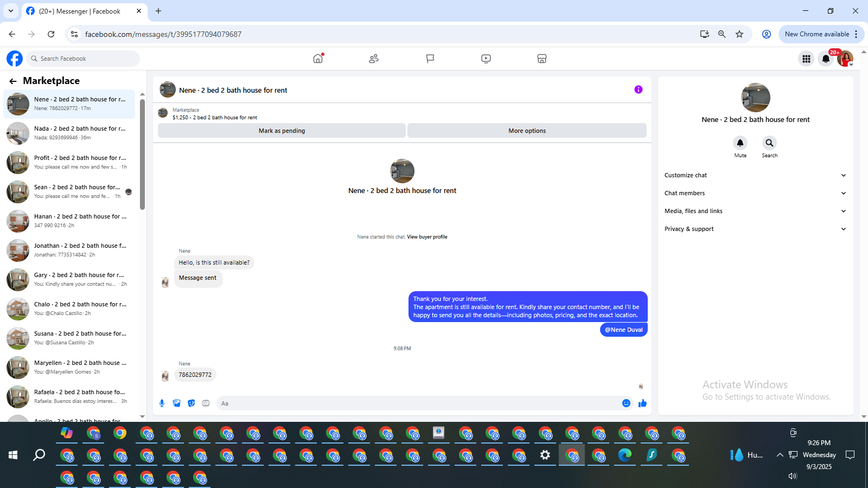The image size is (868, 488).
Task: Search in conversation using the Search icon
Action: [769, 143]
